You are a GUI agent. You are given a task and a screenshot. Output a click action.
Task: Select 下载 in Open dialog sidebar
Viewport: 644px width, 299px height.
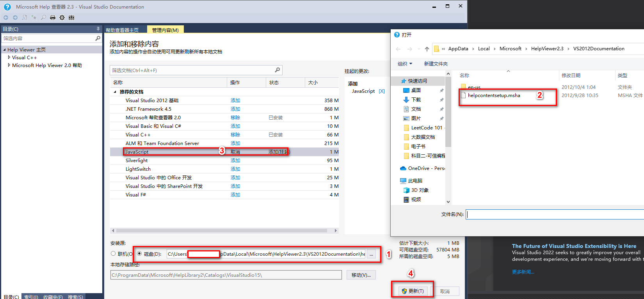(416, 99)
